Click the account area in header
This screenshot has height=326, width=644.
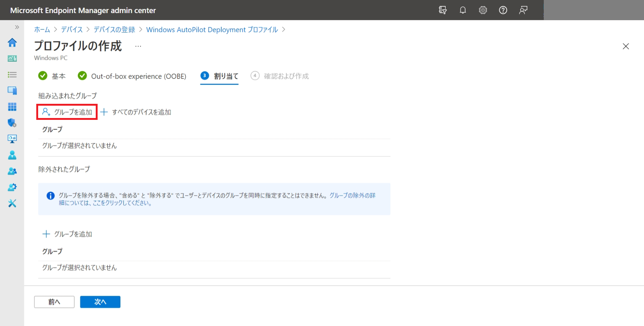[x=594, y=10]
